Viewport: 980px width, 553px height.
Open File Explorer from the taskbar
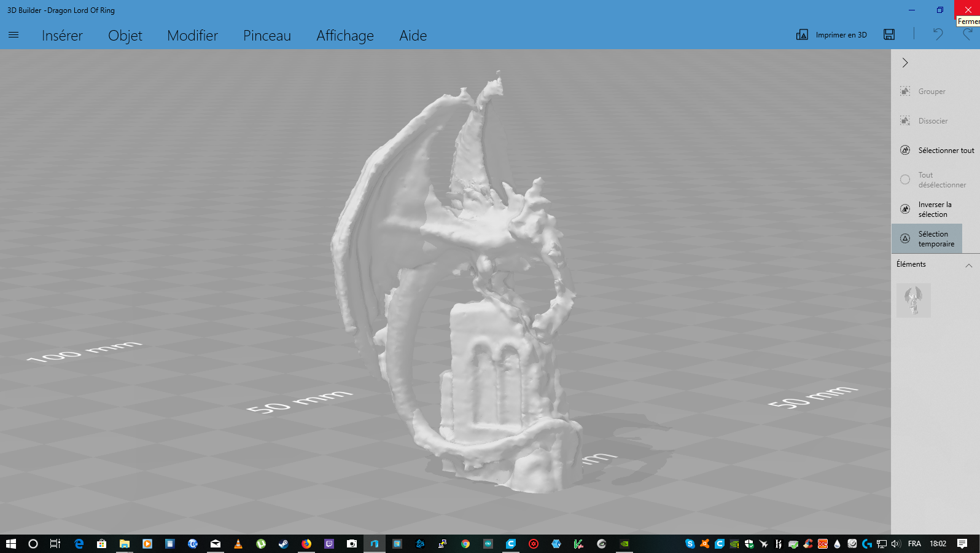pyautogui.click(x=125, y=544)
